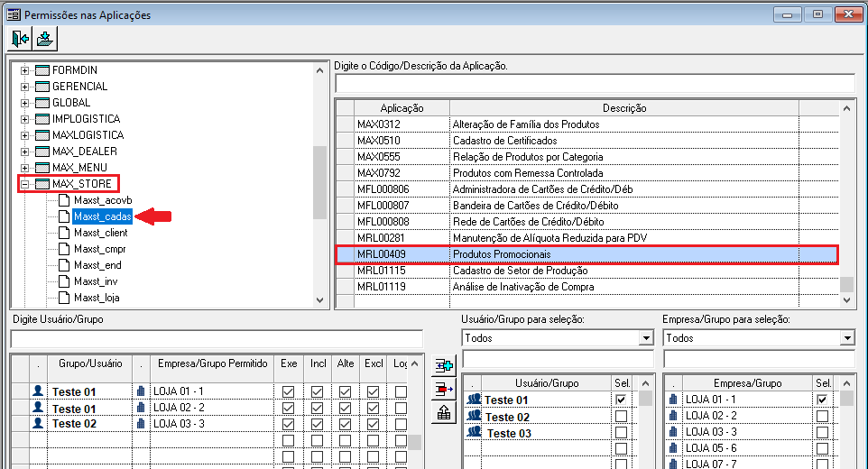Select Maxst_loja in the tree
Viewport: 868px width, 469px height.
point(97,298)
